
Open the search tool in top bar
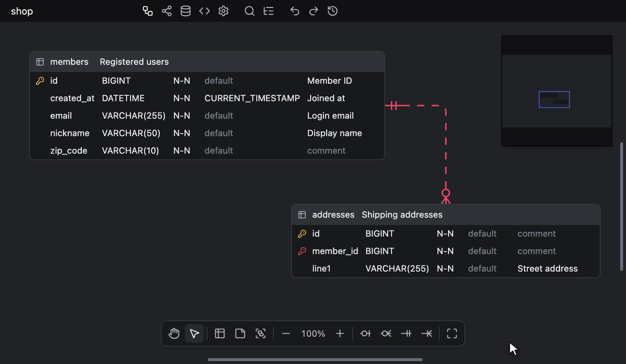pyautogui.click(x=250, y=11)
